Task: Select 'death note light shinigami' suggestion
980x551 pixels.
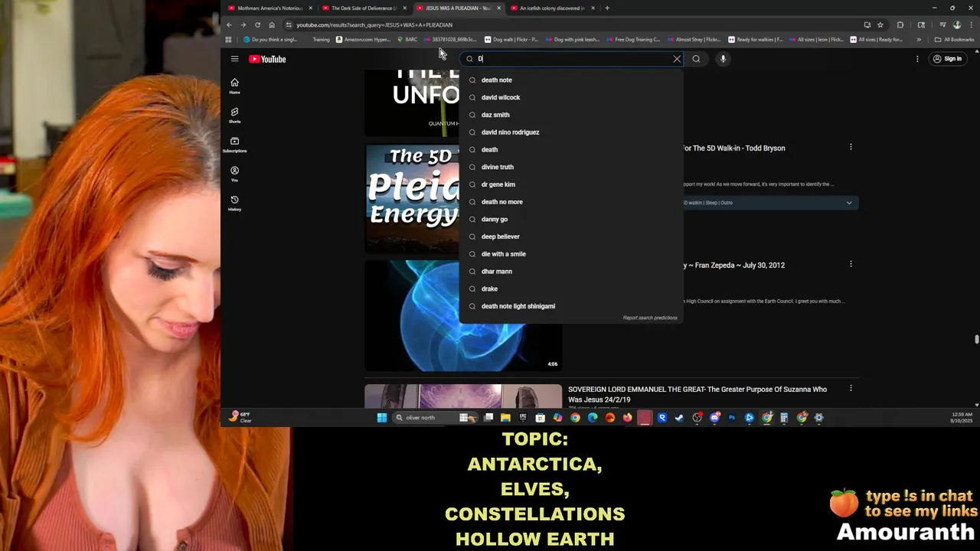Action: click(x=570, y=306)
